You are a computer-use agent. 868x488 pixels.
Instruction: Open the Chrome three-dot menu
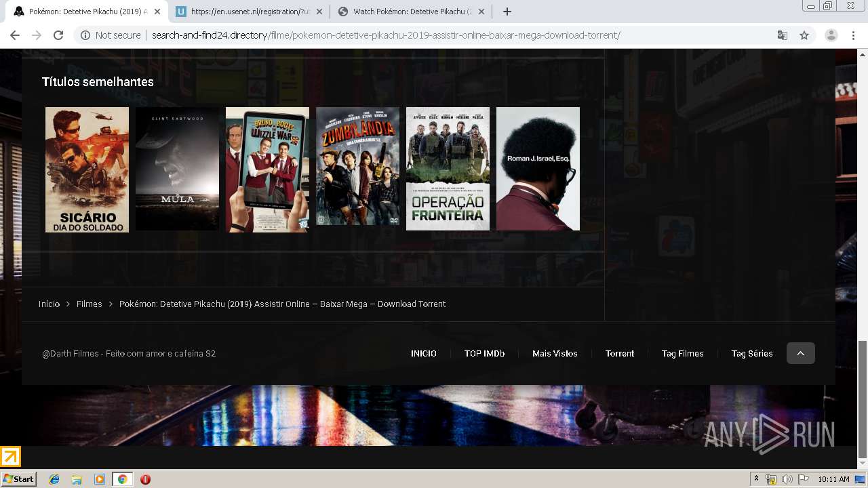pos(853,35)
